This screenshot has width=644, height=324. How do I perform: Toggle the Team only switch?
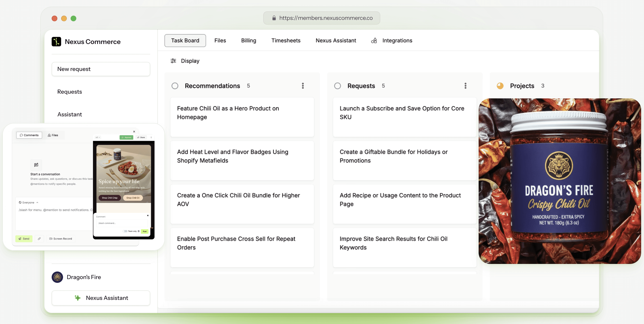tap(125, 231)
